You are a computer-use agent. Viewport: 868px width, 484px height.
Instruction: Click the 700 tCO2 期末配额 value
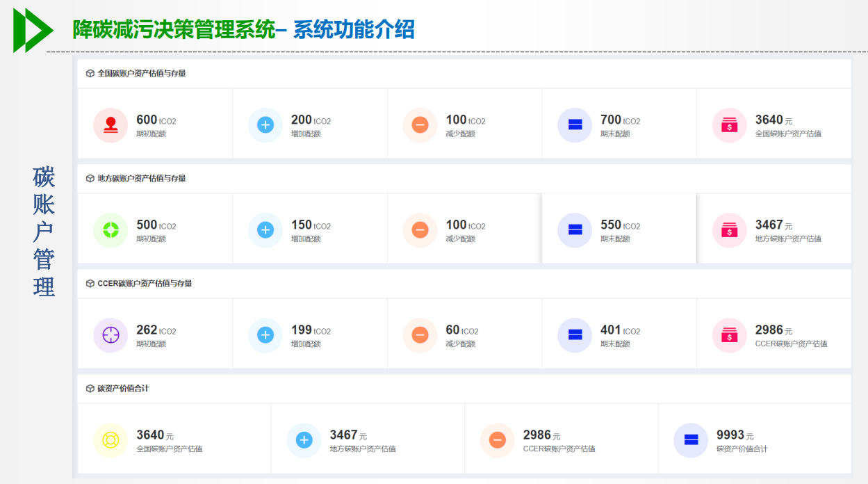click(621, 120)
